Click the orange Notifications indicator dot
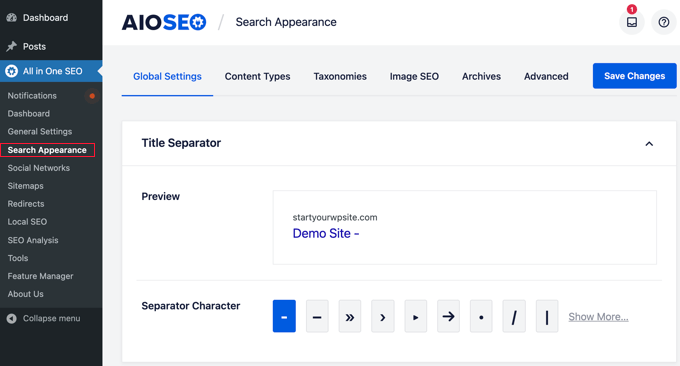Screen dimensions: 680x366 click(x=92, y=96)
